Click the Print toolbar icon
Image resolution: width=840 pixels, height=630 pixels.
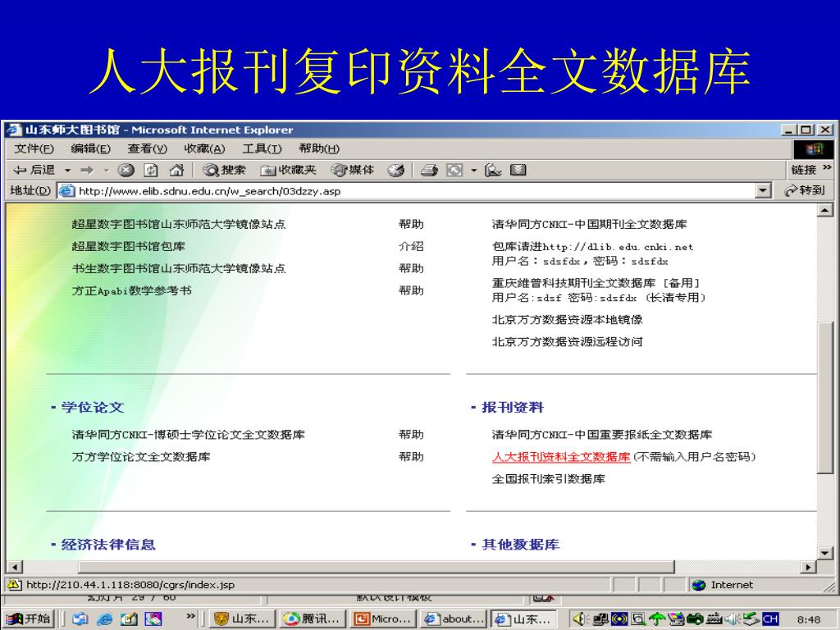point(429,171)
